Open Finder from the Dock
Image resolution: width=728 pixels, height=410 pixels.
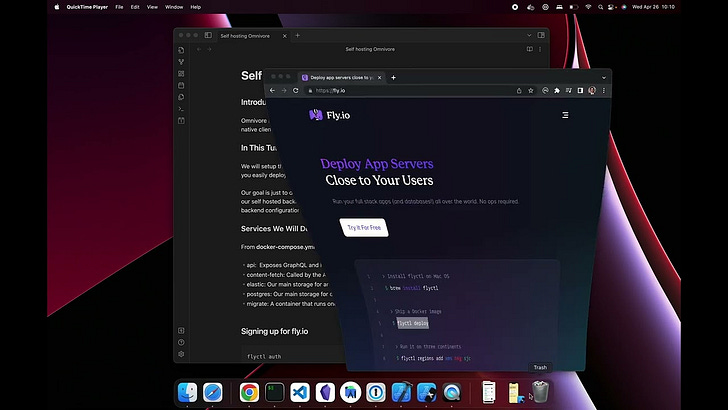coord(188,392)
